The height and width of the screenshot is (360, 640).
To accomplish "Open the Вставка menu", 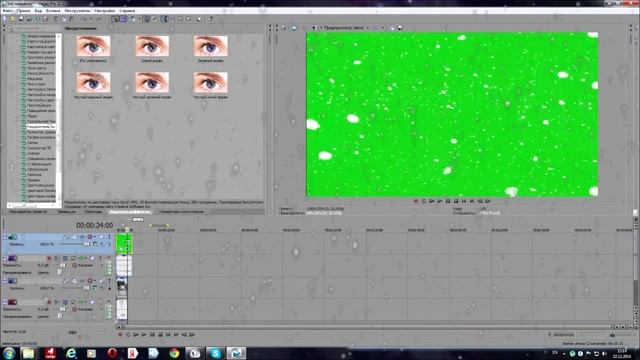I will click(53, 11).
